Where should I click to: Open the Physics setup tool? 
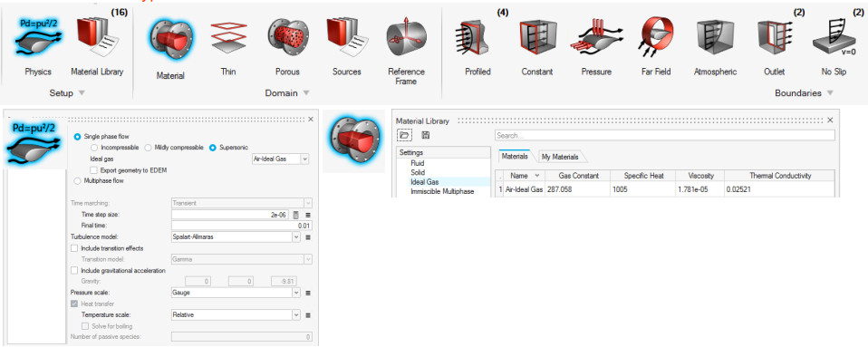[38, 44]
